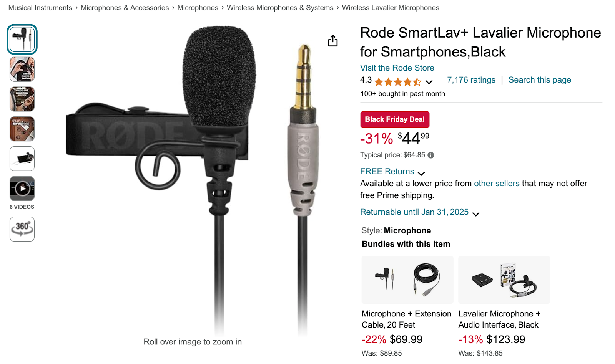Open the 360-degree product view
Viewport: 615px width, 364px height.
[x=22, y=229]
